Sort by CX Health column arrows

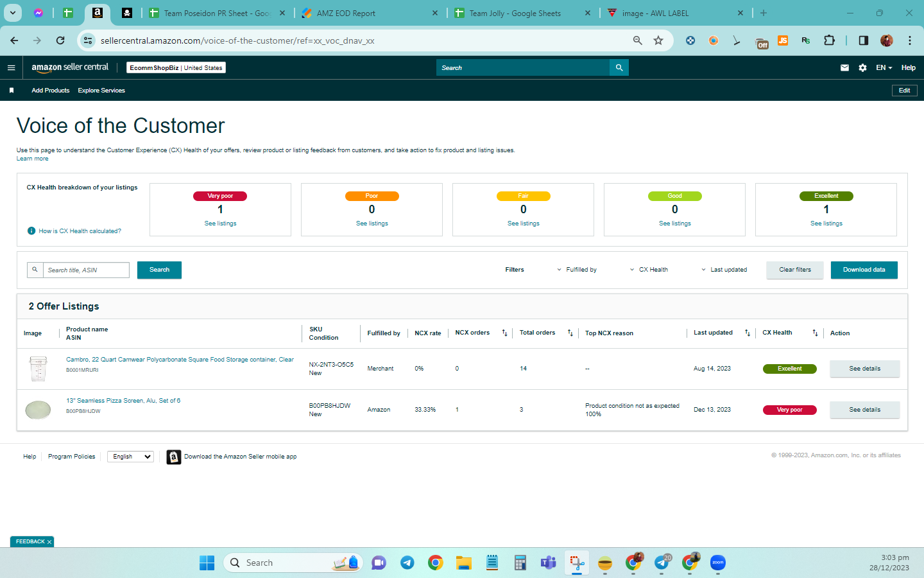(815, 333)
